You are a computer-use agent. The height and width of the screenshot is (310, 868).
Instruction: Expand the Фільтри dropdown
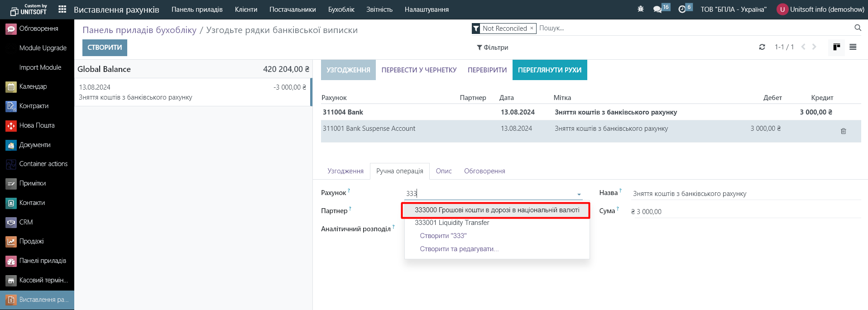pos(492,48)
